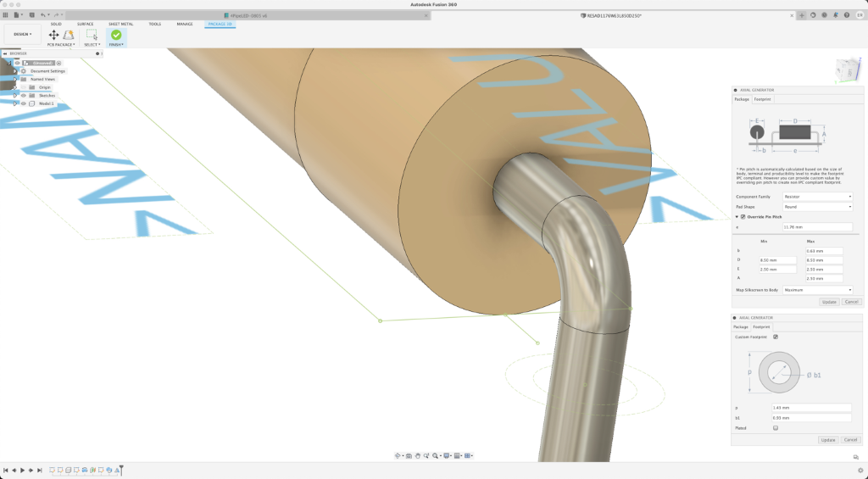868x479 pixels.
Task: Jump to timeline start button
Action: click(x=6, y=471)
